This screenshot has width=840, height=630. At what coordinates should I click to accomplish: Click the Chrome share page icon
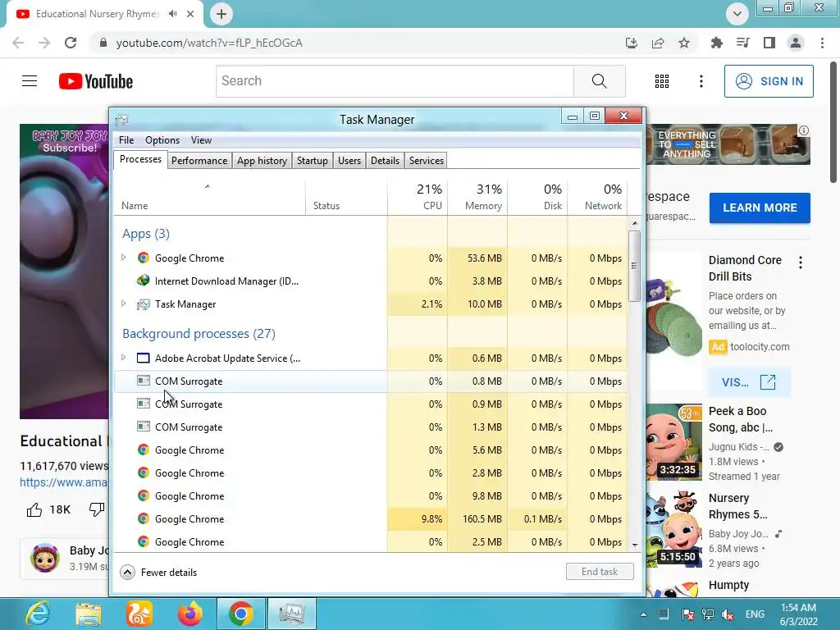[x=658, y=43]
